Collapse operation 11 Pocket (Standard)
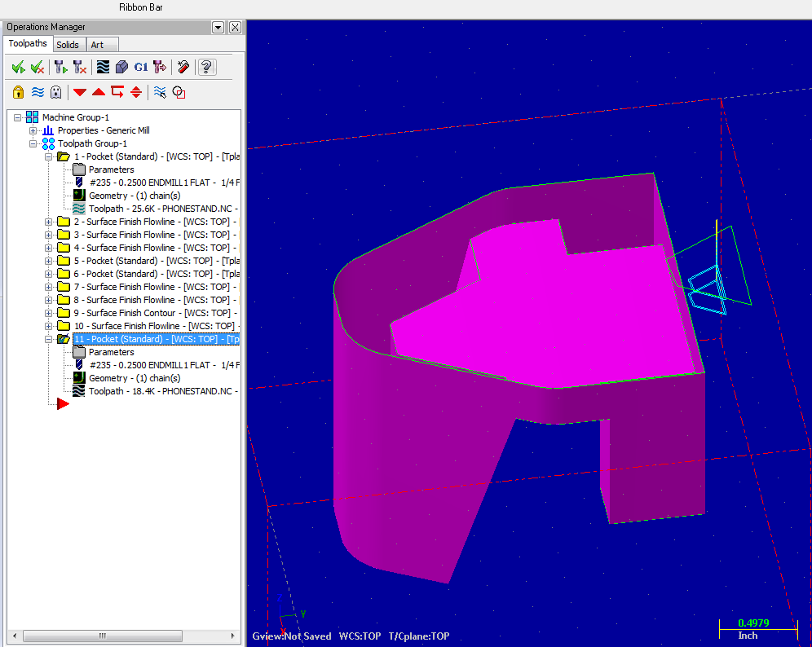The image size is (812, 647). click(x=48, y=339)
